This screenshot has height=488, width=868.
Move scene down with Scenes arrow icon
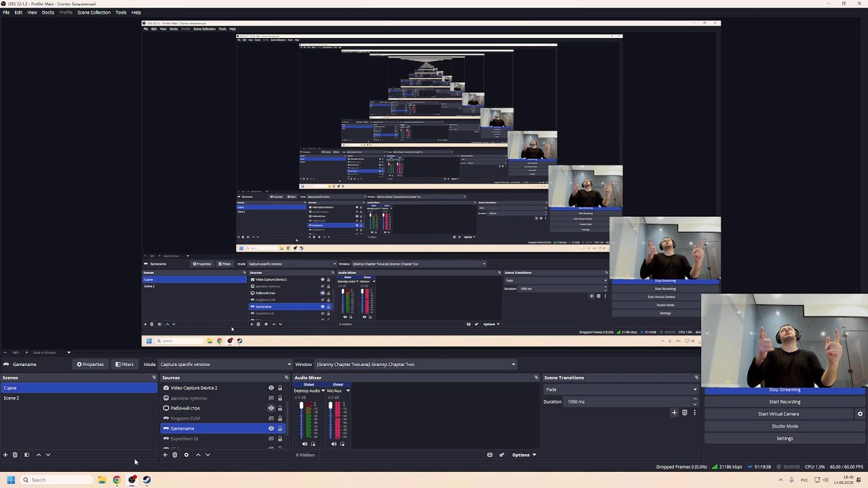tap(47, 455)
